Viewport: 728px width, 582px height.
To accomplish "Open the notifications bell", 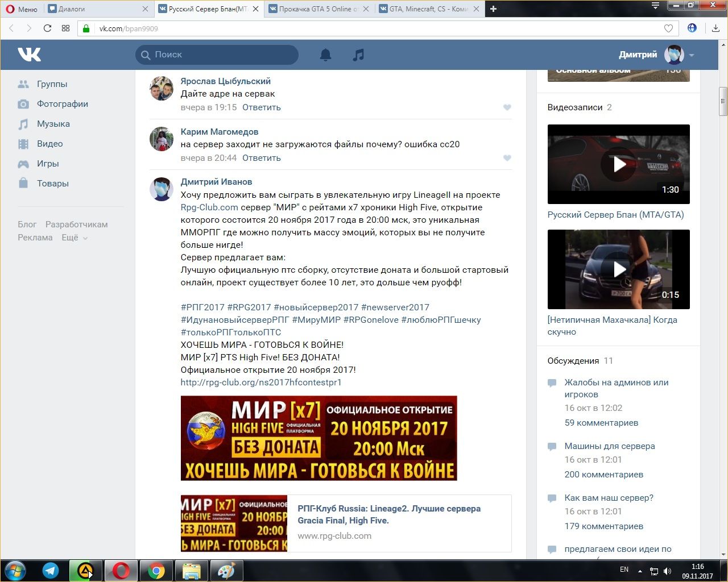I will (x=325, y=55).
